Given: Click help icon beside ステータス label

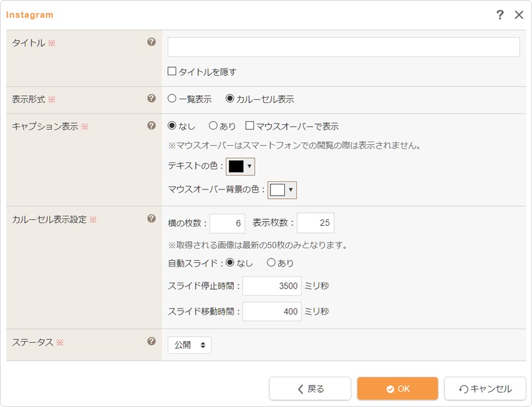Looking at the screenshot, I should (x=151, y=342).
